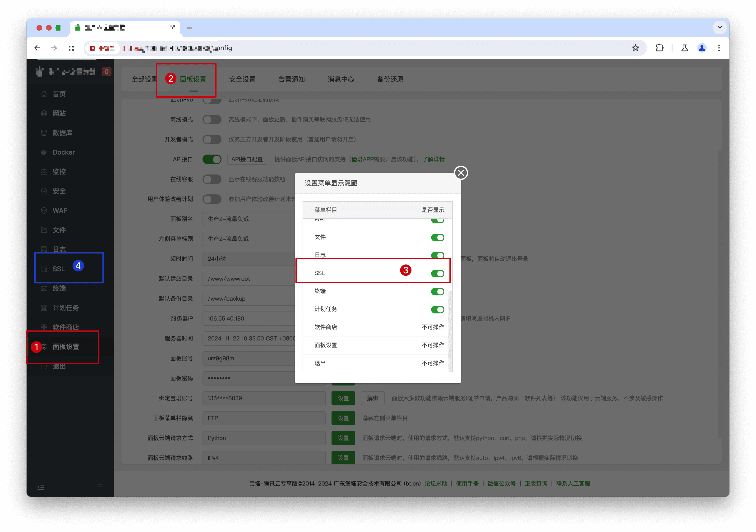Click 设置 button for 面板云端请求方式

(x=343, y=438)
